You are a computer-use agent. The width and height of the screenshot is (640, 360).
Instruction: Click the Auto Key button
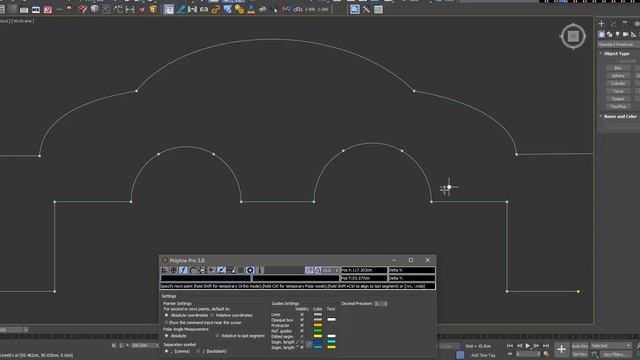coord(580,346)
